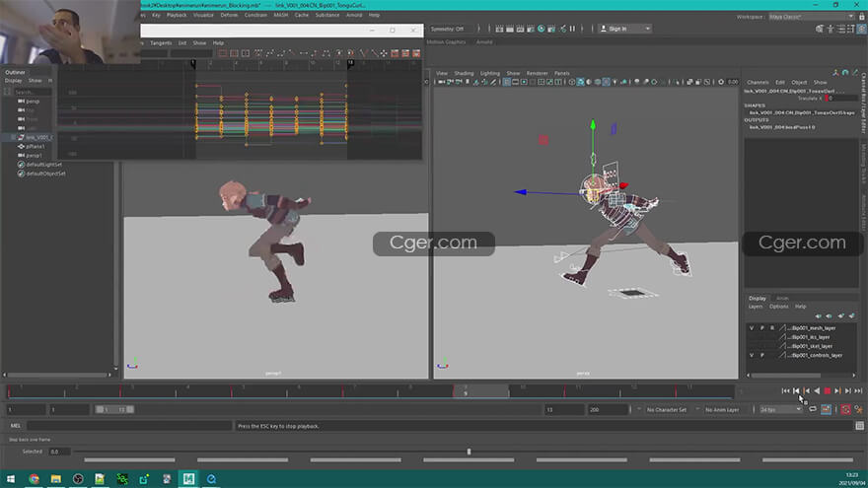Open the Sign In dropdown
This screenshot has height=488, width=868.
(624, 29)
